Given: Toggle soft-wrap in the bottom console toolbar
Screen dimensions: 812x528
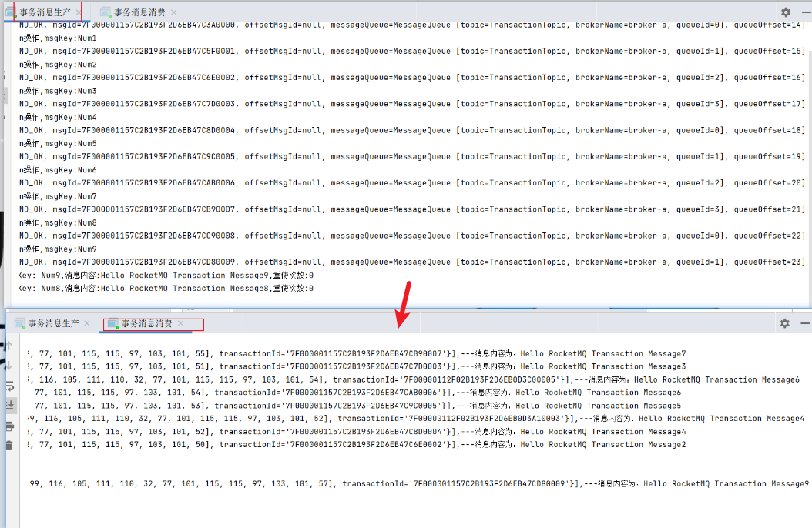Looking at the screenshot, I should pyautogui.click(x=9, y=386).
